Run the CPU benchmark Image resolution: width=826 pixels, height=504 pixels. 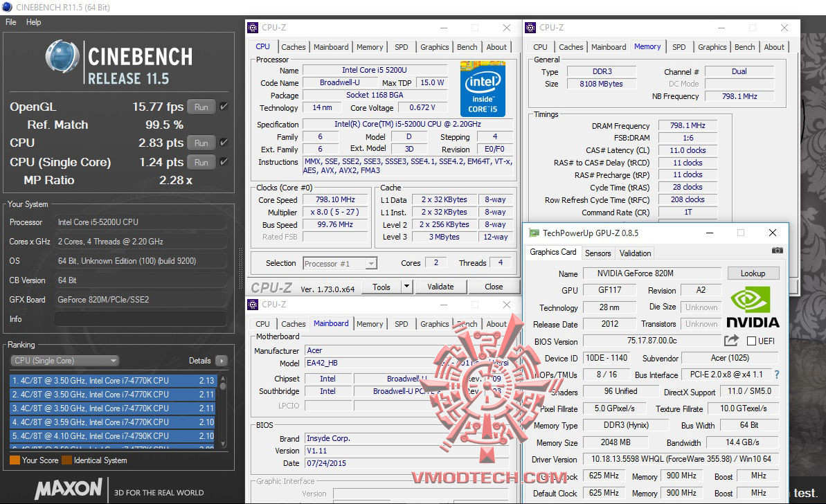[201, 143]
